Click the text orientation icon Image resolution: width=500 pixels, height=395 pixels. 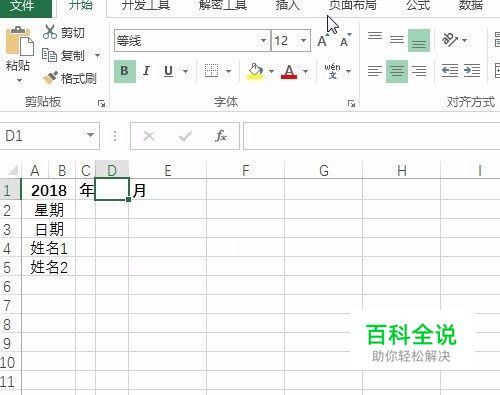tap(449, 40)
